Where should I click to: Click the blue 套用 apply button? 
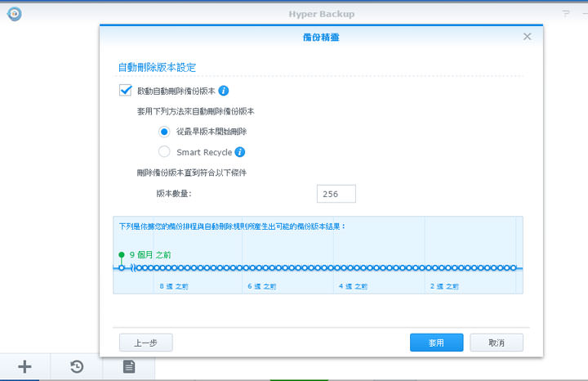click(x=436, y=343)
